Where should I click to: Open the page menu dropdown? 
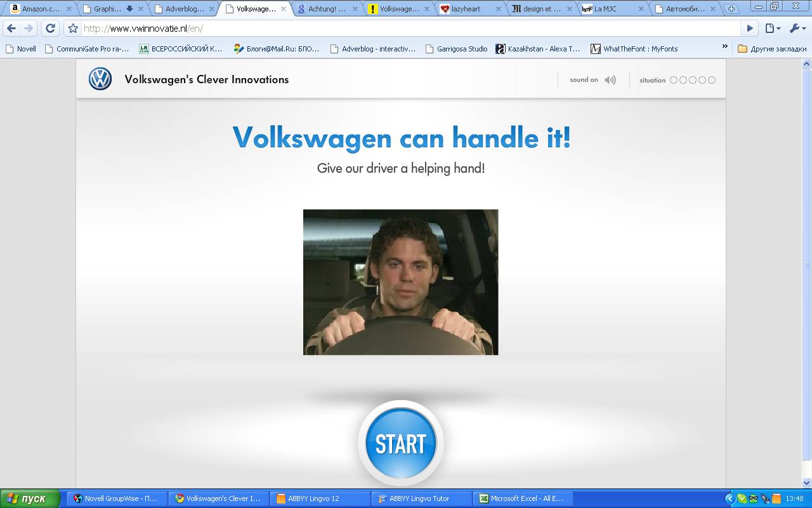(773, 29)
